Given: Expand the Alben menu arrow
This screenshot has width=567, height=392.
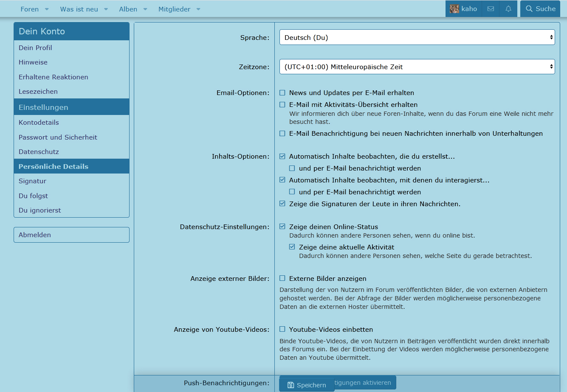Looking at the screenshot, I should point(145,9).
